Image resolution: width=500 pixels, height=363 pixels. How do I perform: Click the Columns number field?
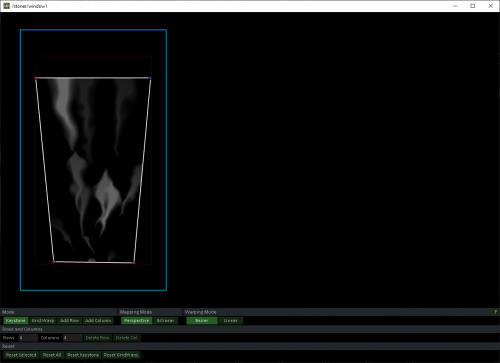point(72,338)
